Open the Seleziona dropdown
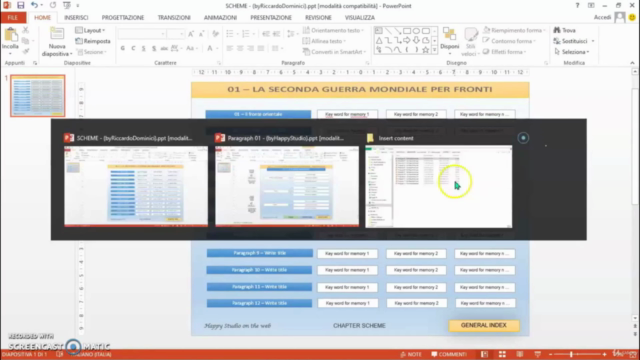The height and width of the screenshot is (360, 640). [x=571, y=52]
